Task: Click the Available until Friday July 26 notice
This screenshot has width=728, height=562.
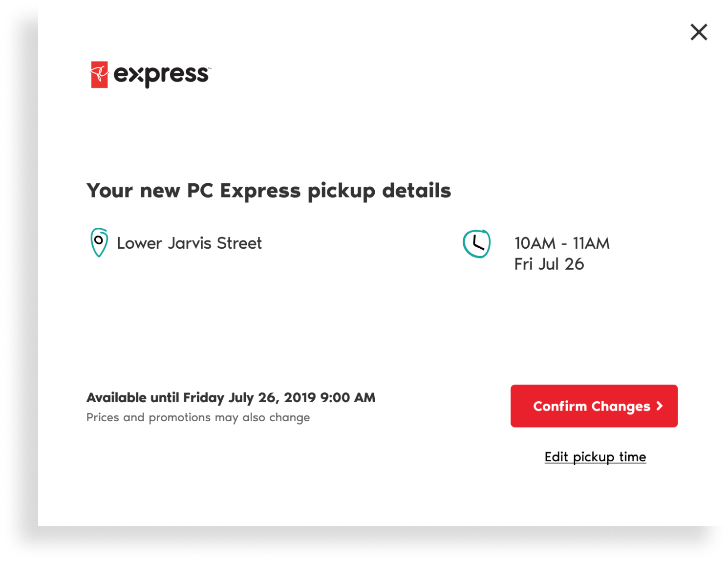Action: point(231,398)
